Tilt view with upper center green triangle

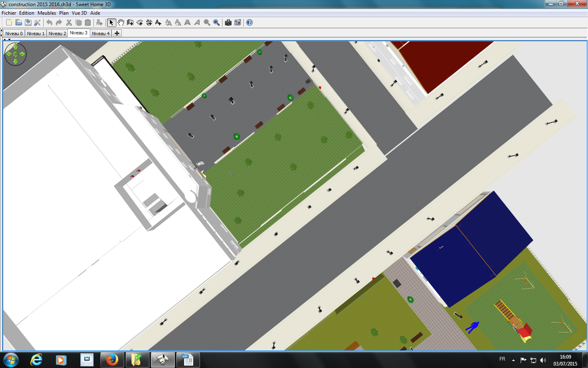click(x=16, y=52)
